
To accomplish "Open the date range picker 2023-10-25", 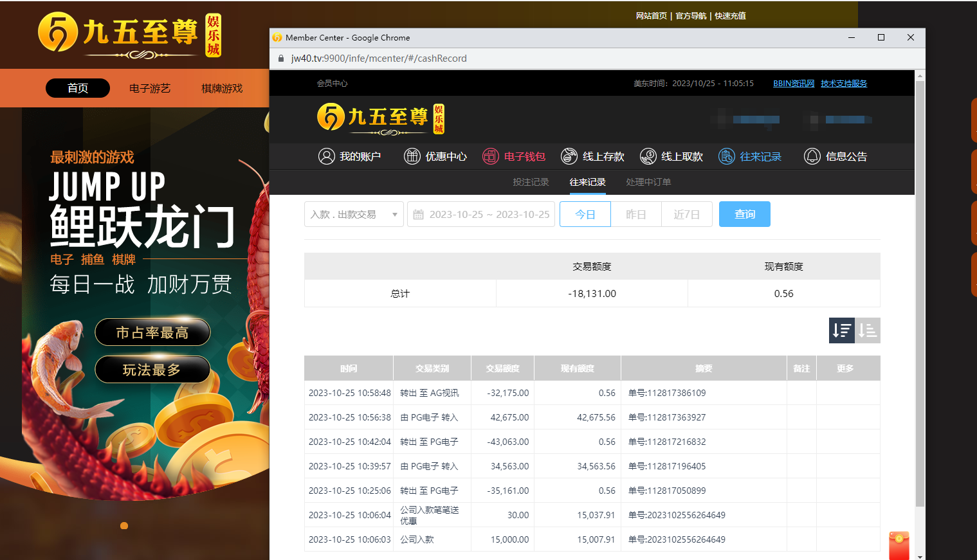I will [x=482, y=214].
